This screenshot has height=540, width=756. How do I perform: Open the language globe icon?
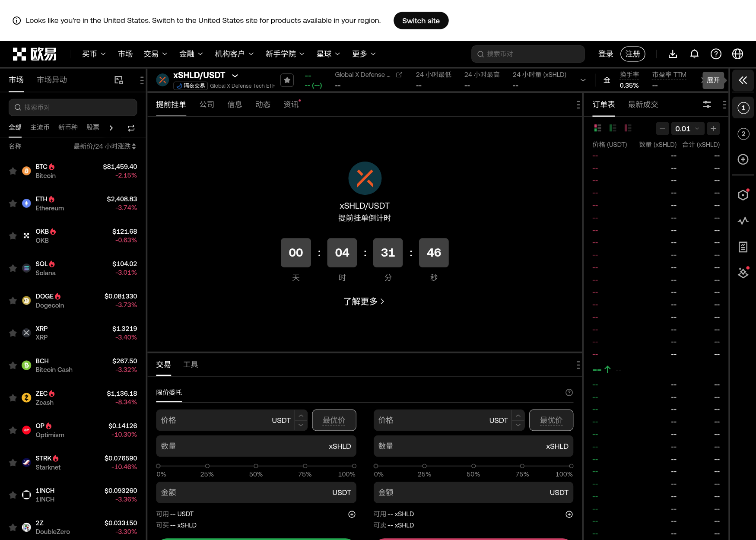[x=737, y=54]
